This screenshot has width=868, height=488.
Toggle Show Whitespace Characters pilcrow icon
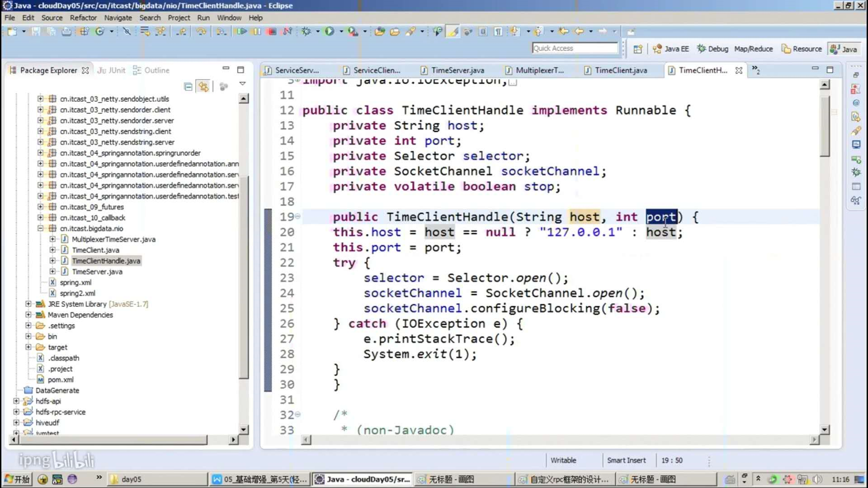click(x=498, y=31)
